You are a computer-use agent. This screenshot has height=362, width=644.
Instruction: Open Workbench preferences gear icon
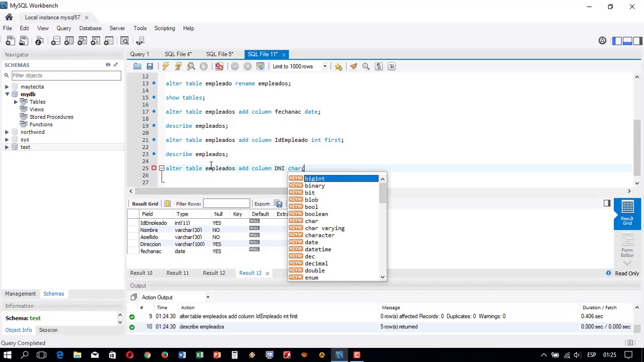pos(602,41)
